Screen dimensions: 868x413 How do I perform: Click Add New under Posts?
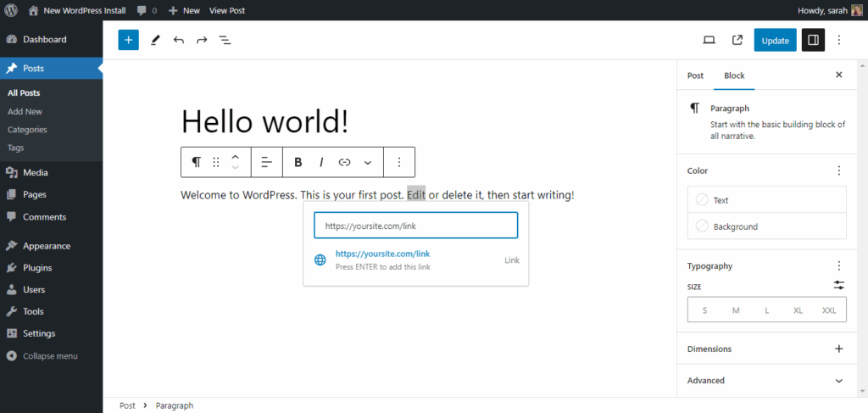pos(25,111)
